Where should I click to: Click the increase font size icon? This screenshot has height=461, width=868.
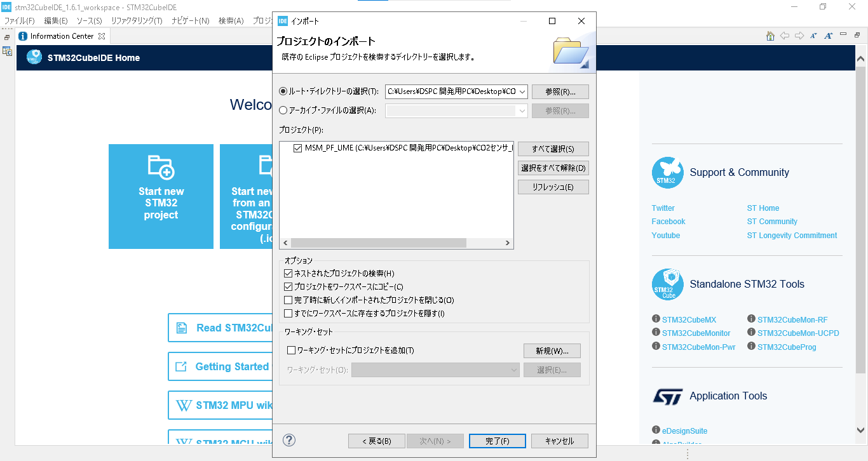pos(828,36)
